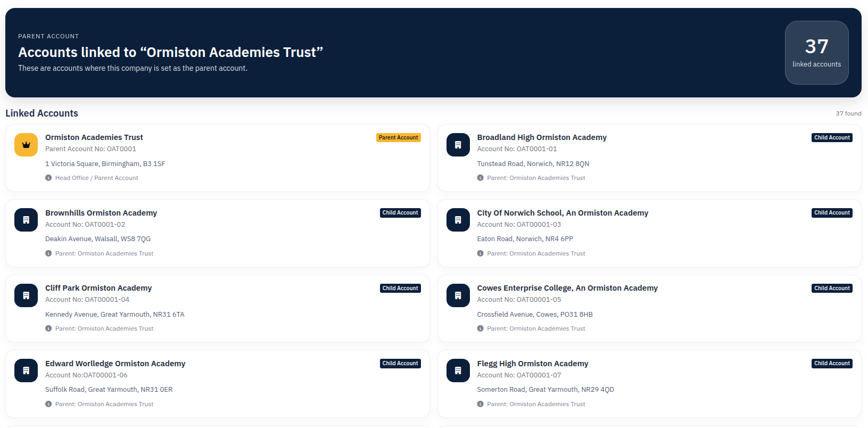868x428 pixels.
Task: Click the address 'Tunstead Road, Norwich, NR12 8QN'
Action: [x=533, y=164]
